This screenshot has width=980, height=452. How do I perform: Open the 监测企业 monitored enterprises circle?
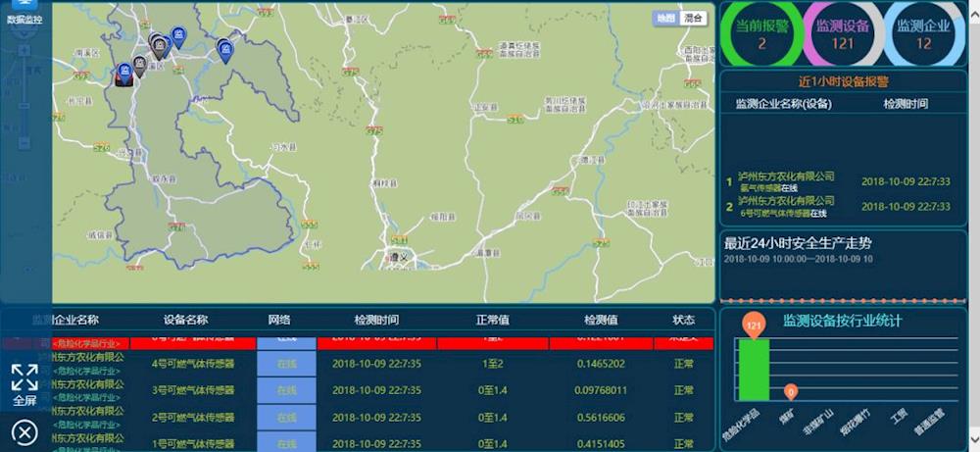923,34
